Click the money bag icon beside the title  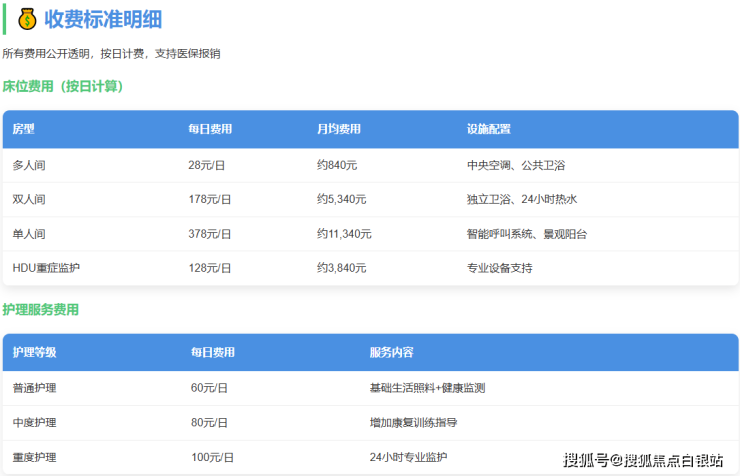27,19
